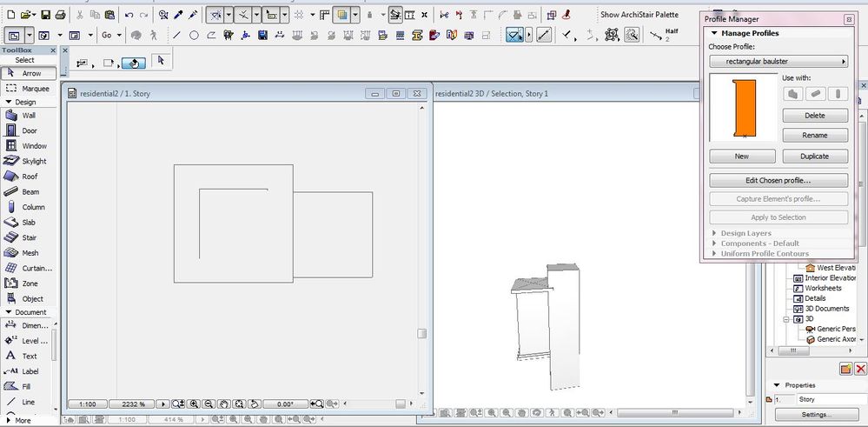The image size is (868, 427).
Task: Open the 'rectangular baulster' profile dropdown
Action: click(779, 62)
